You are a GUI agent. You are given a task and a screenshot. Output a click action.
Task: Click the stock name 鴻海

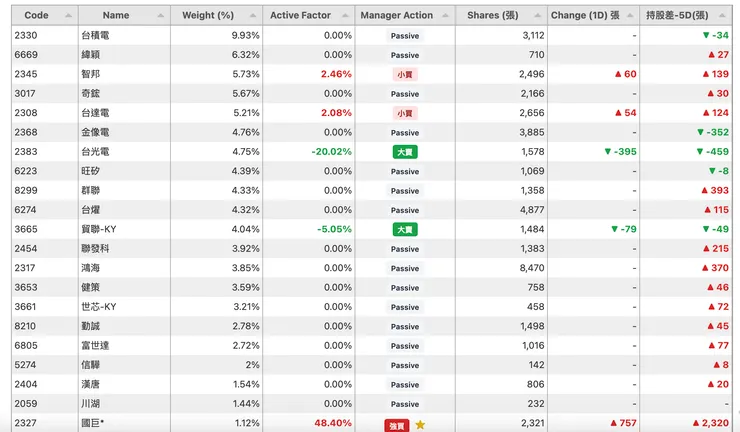coord(91,268)
